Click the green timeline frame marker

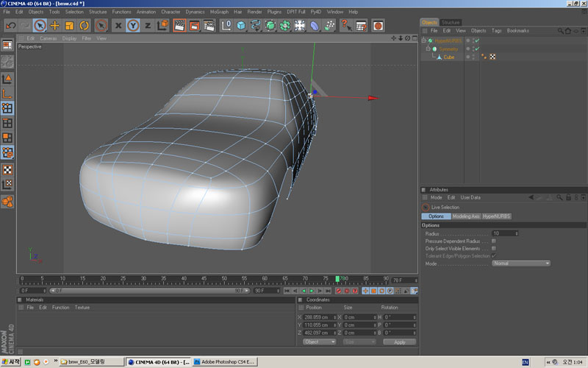pos(337,279)
